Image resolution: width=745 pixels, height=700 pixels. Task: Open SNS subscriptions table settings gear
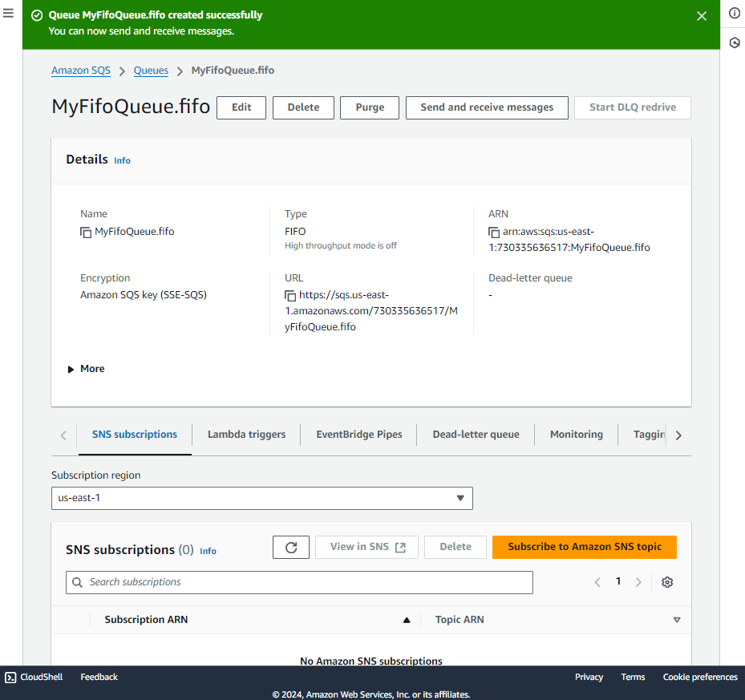[666, 582]
